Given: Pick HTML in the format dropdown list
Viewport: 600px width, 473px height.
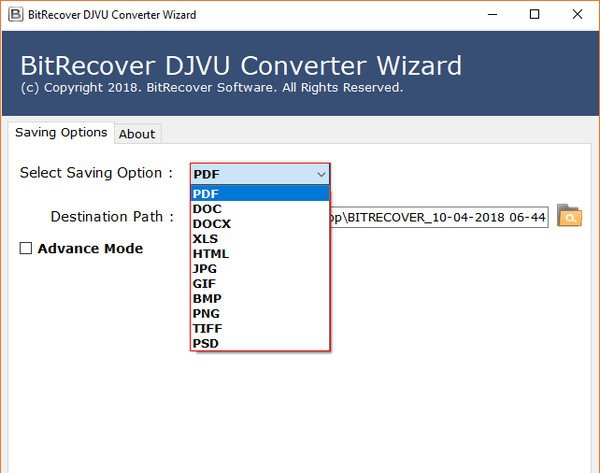Looking at the screenshot, I should click(x=260, y=253).
